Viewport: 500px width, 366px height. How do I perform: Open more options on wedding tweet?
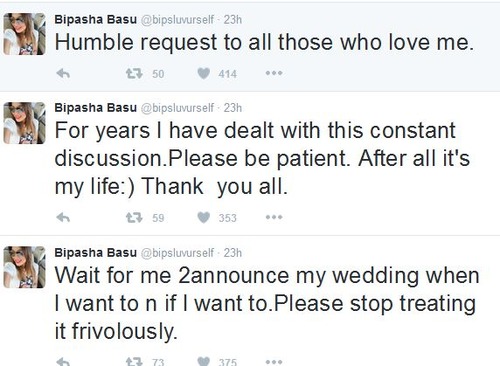coord(274,361)
